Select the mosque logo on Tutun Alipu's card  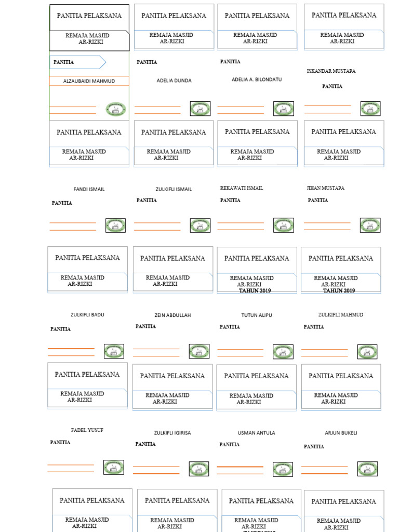(x=283, y=351)
